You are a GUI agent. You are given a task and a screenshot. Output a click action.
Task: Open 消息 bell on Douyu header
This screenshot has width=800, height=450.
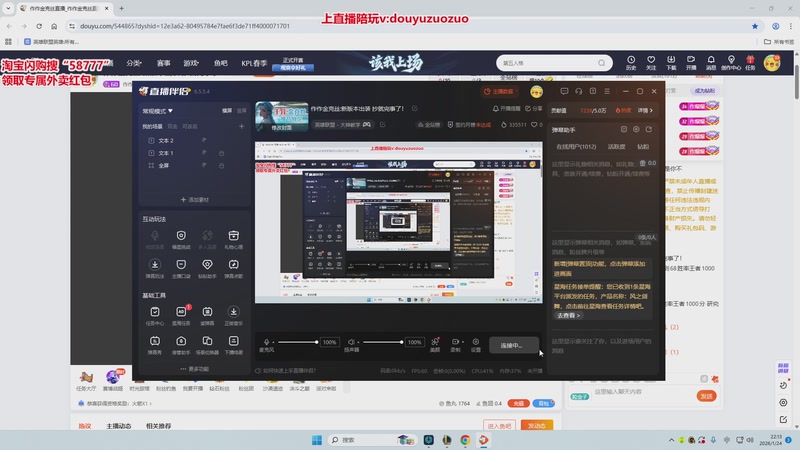tap(711, 63)
